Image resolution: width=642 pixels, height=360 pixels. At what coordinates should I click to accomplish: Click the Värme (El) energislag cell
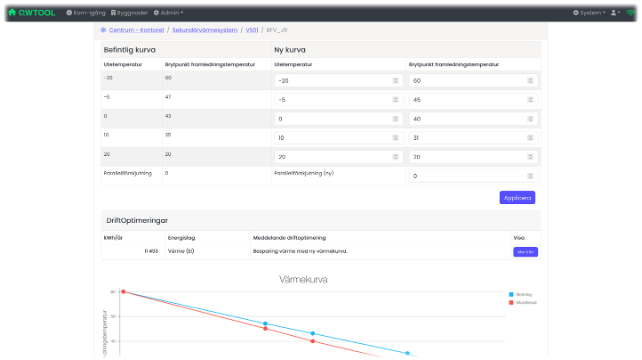(181, 251)
